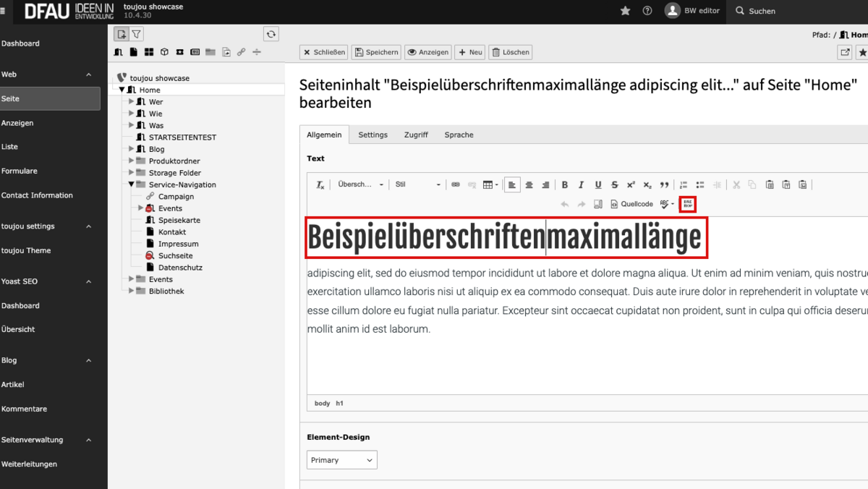Click the Strikethrough icon

tap(614, 184)
